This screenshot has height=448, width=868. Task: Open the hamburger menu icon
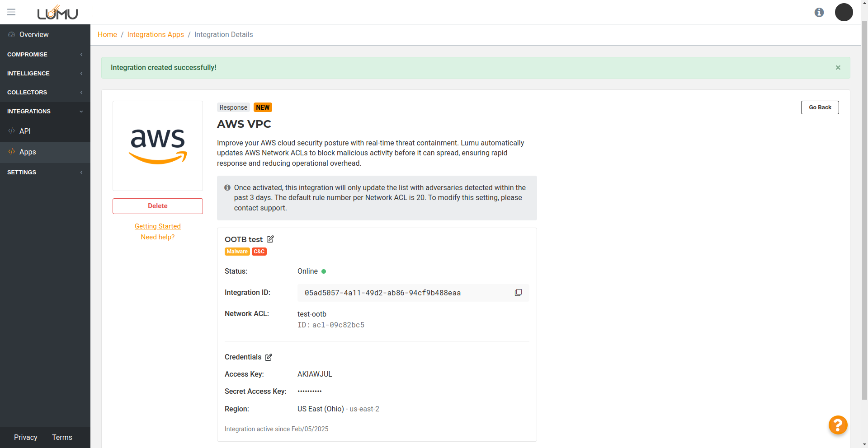pos(11,12)
